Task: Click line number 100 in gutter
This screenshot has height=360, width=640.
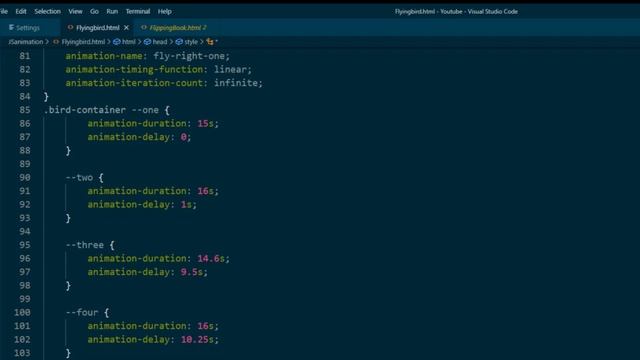Action: [22, 312]
